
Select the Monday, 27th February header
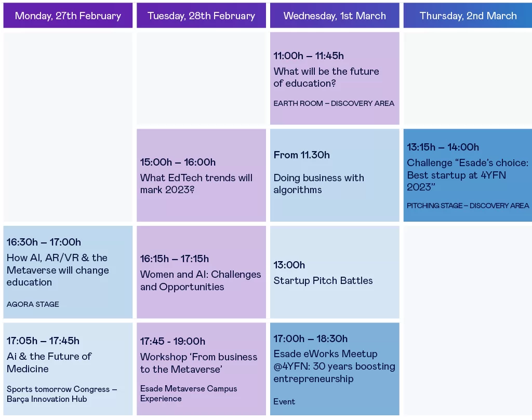point(68,16)
